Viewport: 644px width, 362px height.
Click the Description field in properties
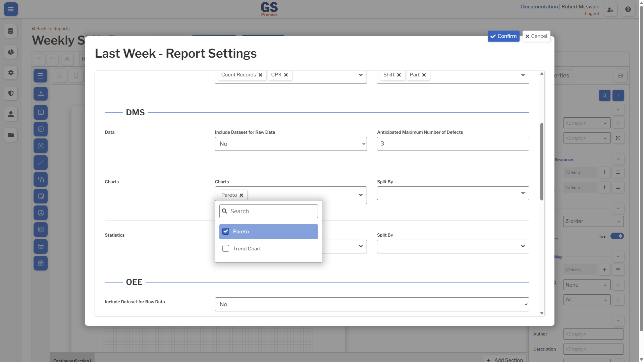593,349
